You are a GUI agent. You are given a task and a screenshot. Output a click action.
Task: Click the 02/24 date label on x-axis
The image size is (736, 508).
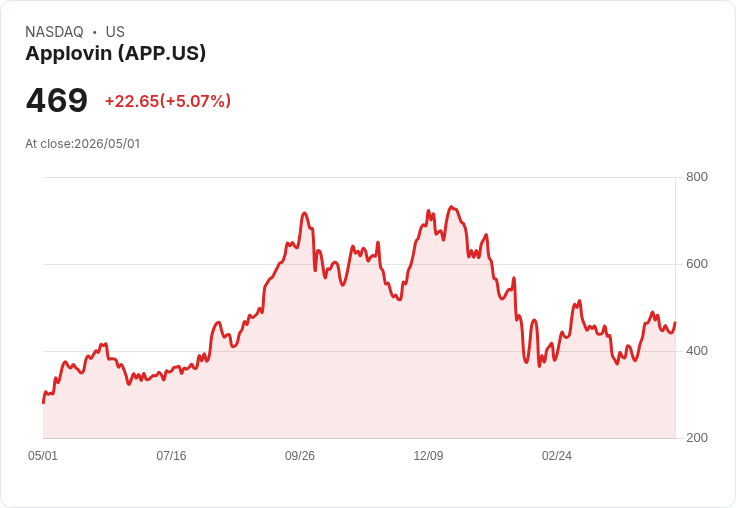tap(557, 456)
